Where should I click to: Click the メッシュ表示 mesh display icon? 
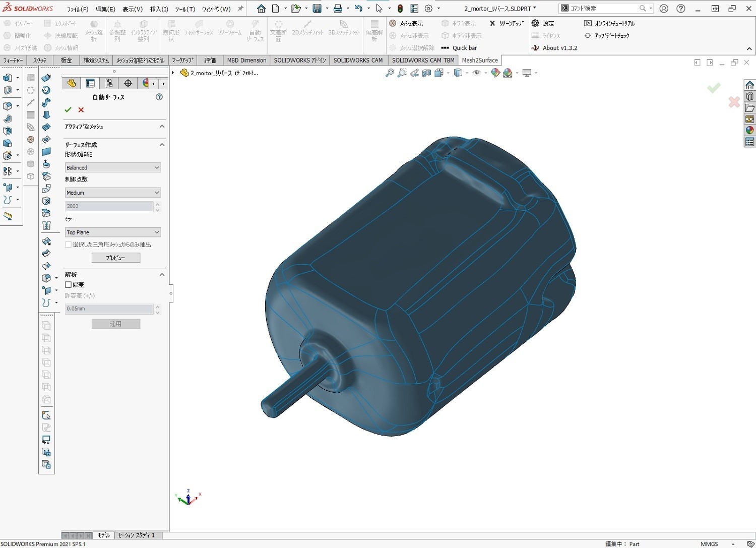coord(393,23)
